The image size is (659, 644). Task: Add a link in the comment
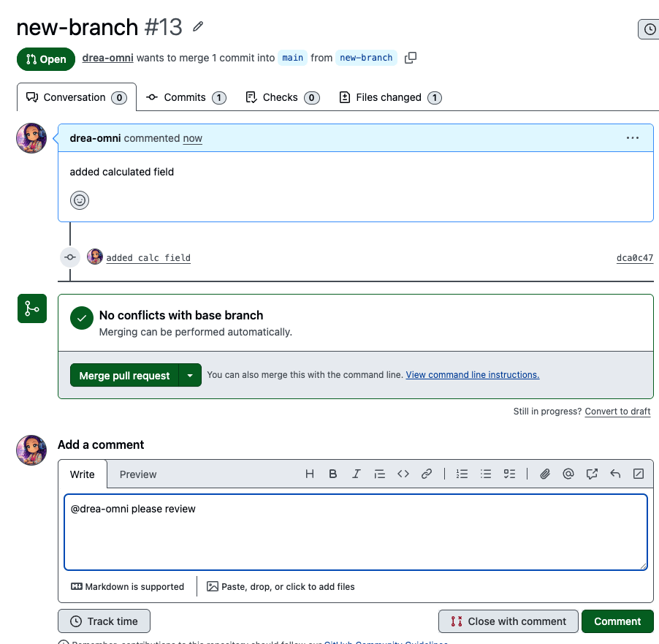point(427,474)
